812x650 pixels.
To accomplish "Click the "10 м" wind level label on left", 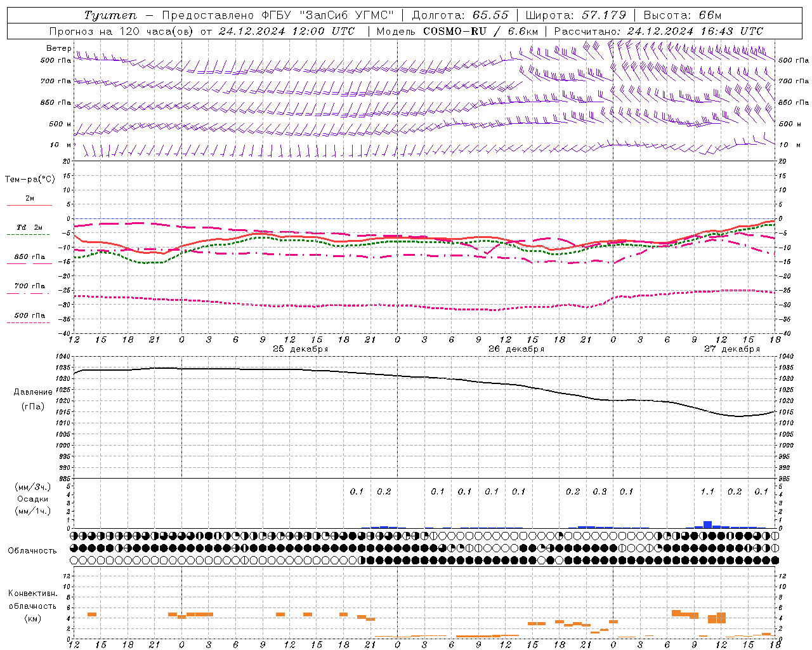I will click(x=60, y=145).
